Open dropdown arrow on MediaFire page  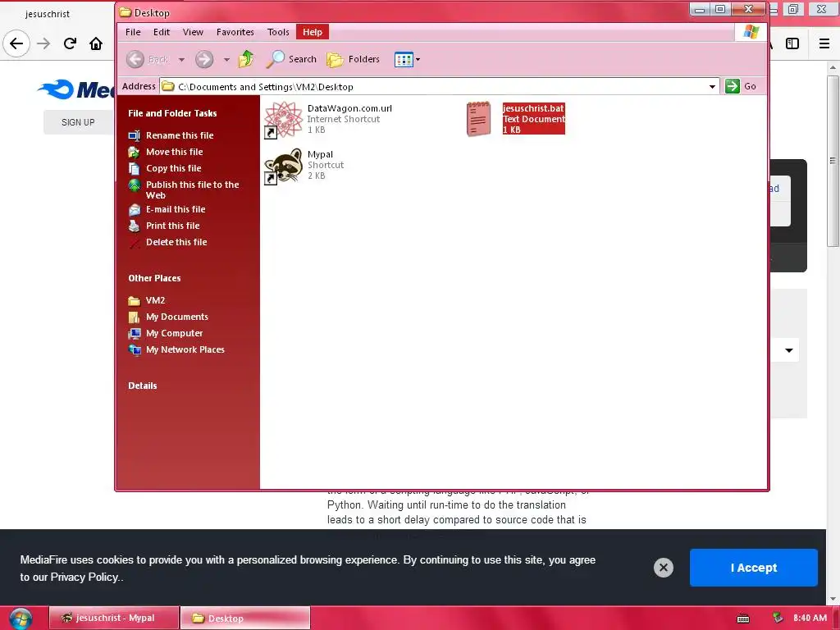click(x=789, y=350)
